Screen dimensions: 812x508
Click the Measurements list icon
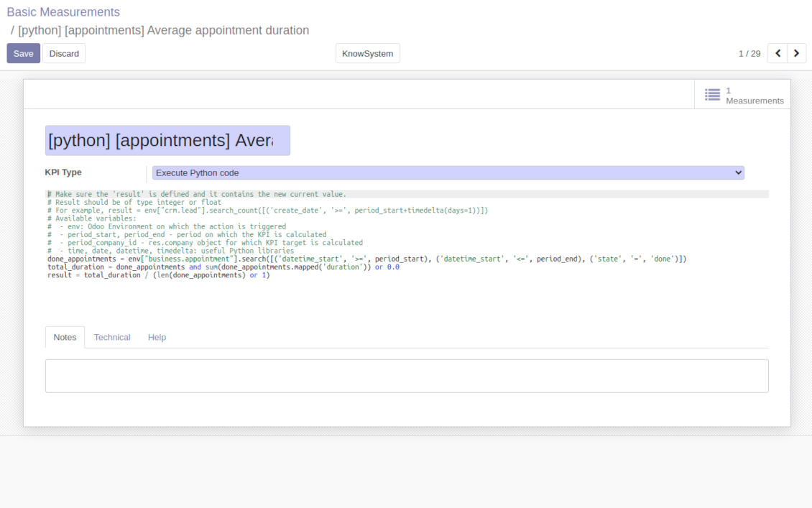coord(712,95)
